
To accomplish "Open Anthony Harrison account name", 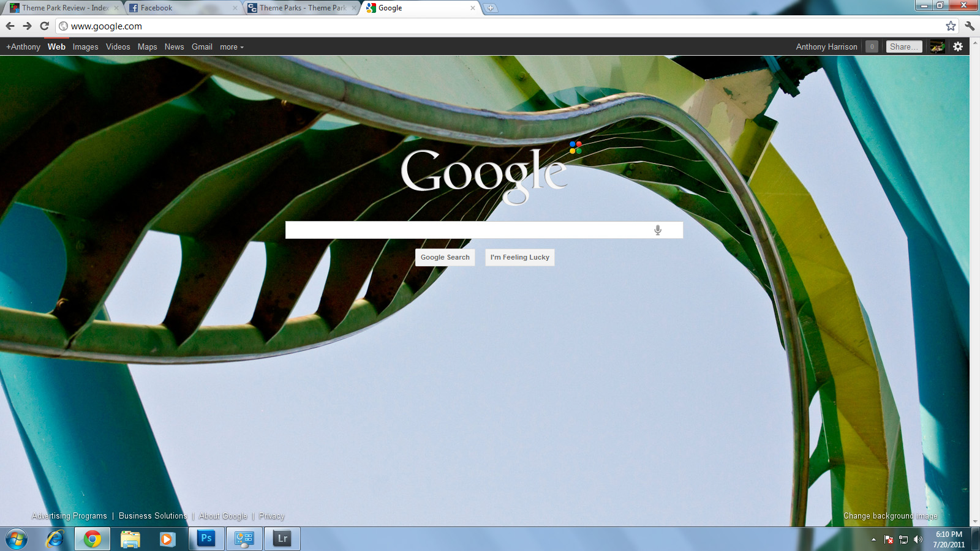I will pyautogui.click(x=826, y=47).
